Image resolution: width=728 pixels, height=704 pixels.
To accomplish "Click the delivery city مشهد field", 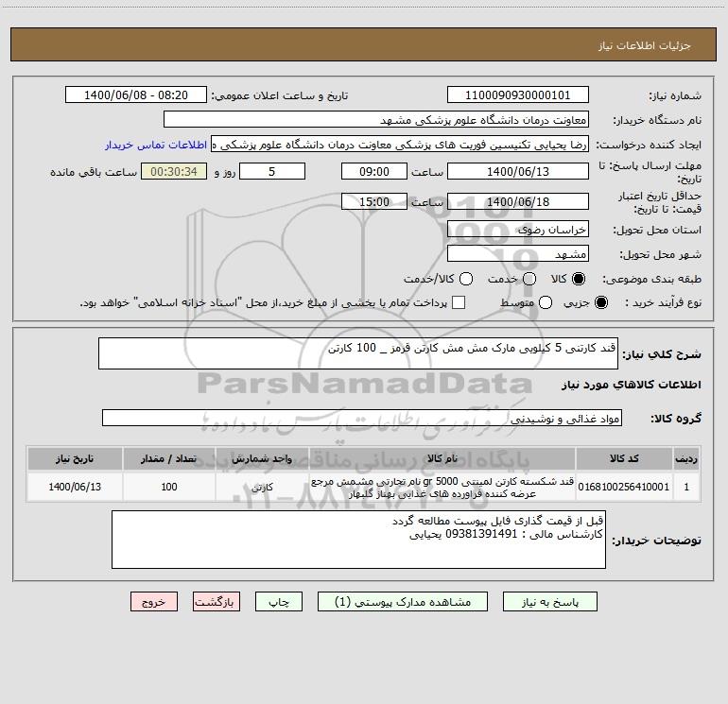I will tap(518, 254).
